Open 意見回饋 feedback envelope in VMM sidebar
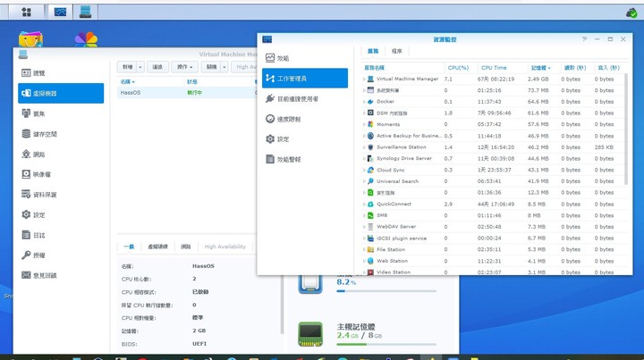 click(x=61, y=275)
